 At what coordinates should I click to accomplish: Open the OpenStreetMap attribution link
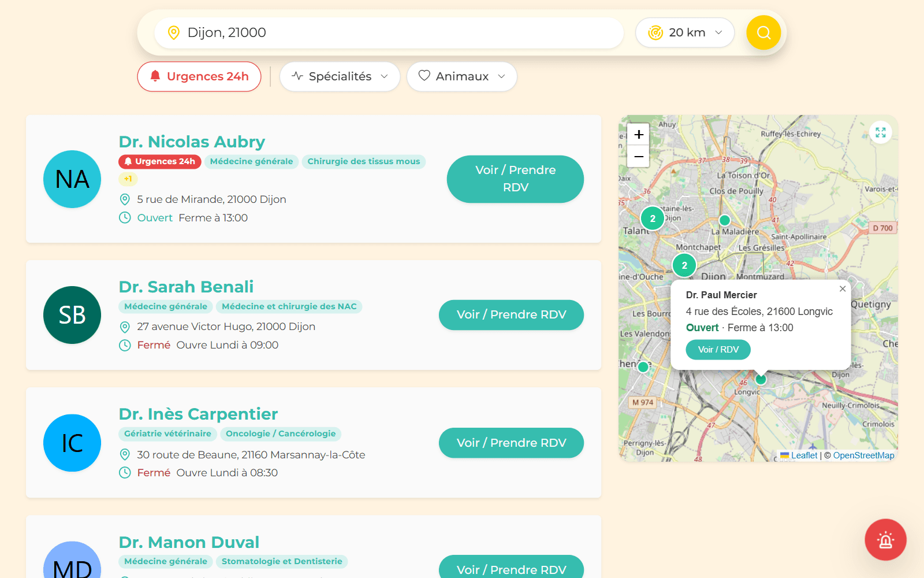point(863,455)
